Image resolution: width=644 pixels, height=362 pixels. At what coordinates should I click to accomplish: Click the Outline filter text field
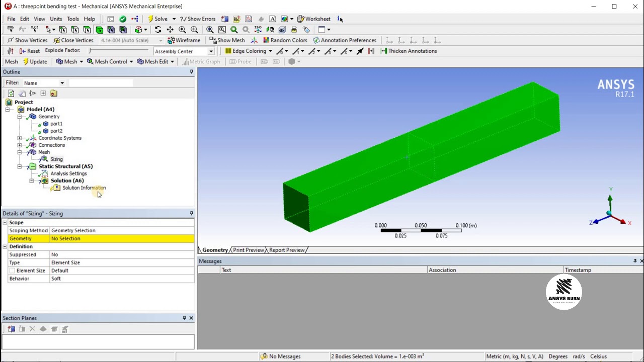point(101,83)
